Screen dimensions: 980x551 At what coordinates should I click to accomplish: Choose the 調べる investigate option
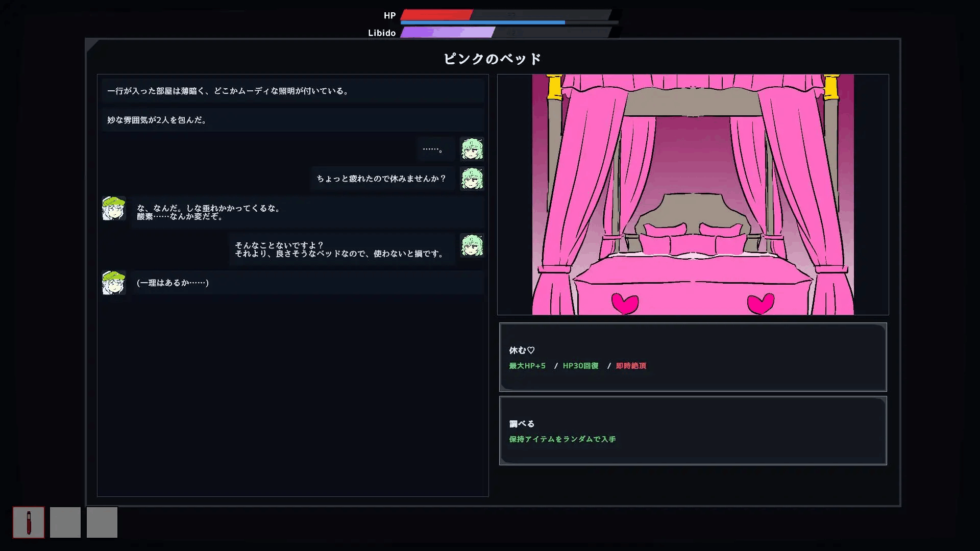click(693, 431)
